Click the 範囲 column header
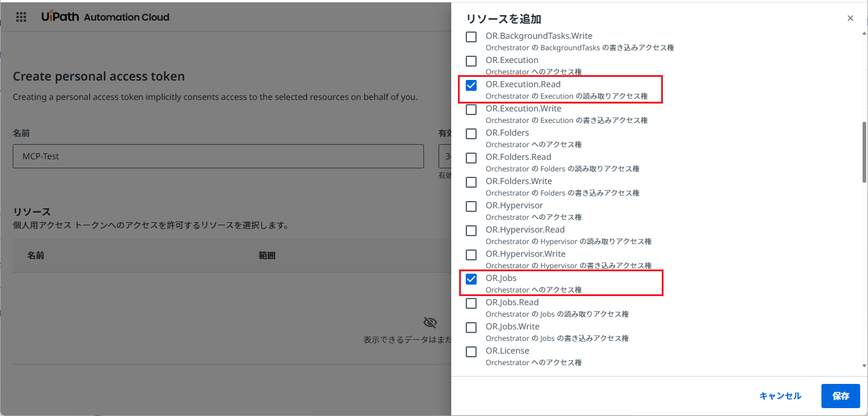Image resolution: width=868 pixels, height=416 pixels. point(267,256)
